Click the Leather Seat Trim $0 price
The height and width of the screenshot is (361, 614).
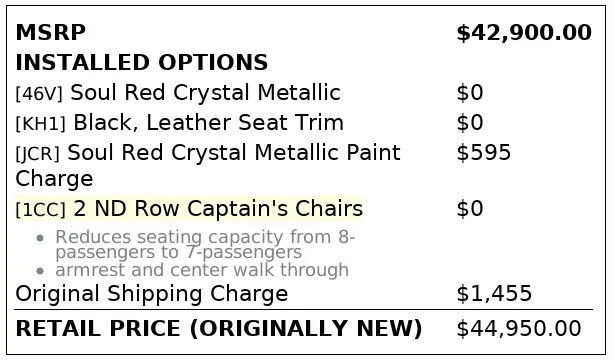[x=470, y=123]
